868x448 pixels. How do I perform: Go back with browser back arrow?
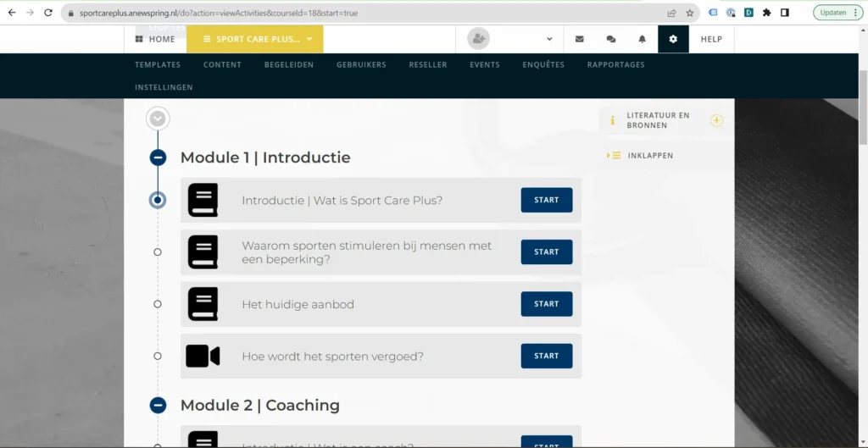click(12, 13)
